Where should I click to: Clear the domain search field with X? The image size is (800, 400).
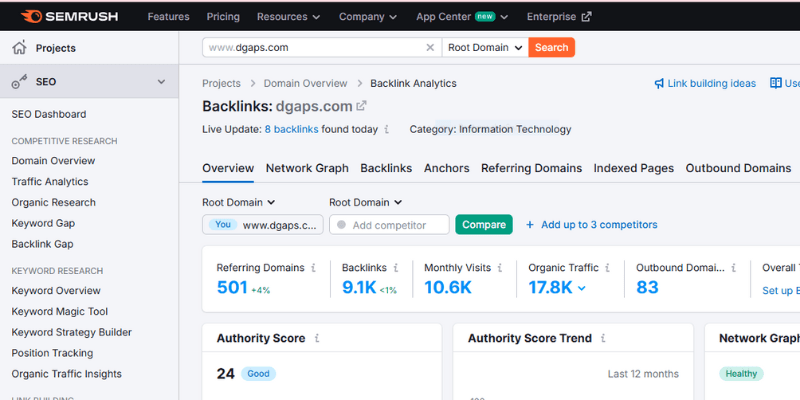pos(430,47)
